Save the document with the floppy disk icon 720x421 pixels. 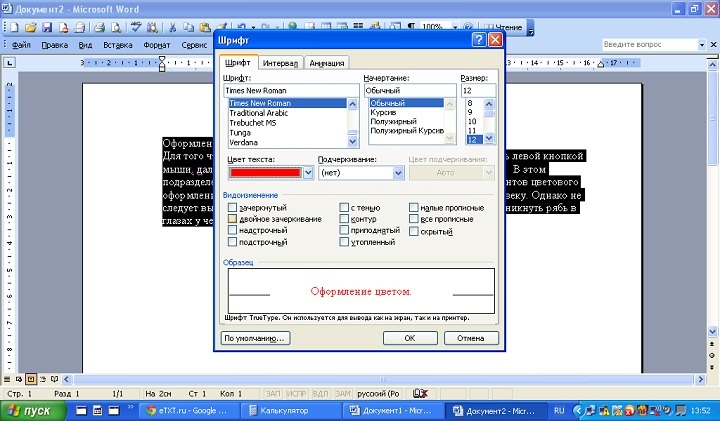point(47,28)
